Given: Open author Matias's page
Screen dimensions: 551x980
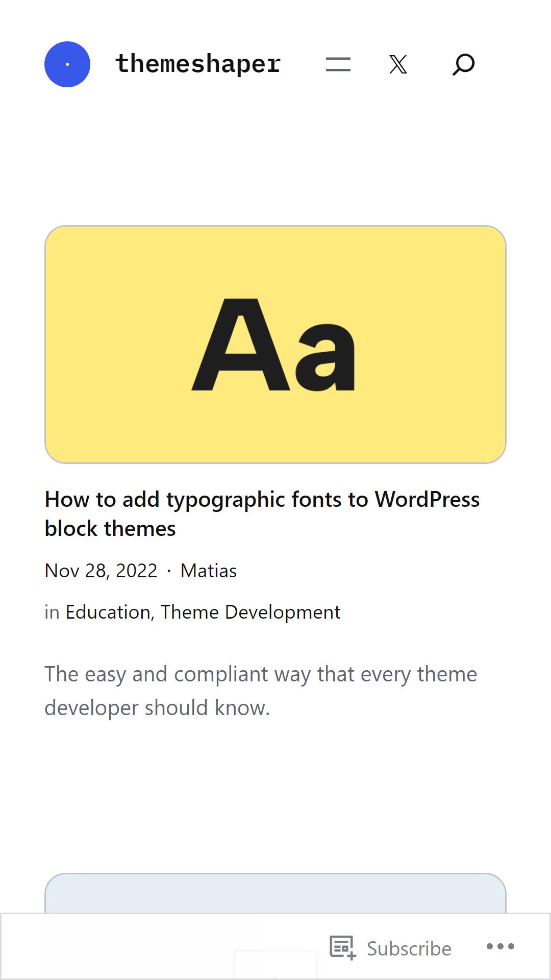Looking at the screenshot, I should pyautogui.click(x=209, y=571).
